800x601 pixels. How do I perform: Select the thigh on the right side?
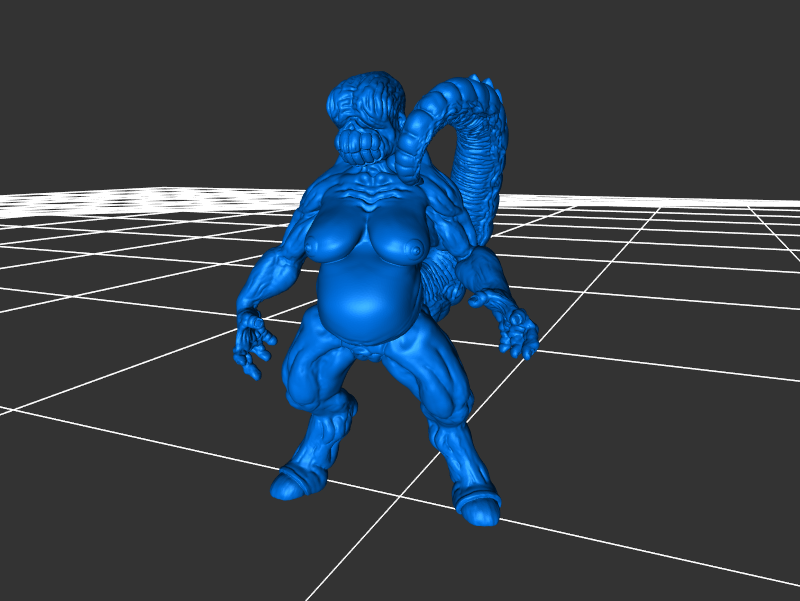click(x=432, y=375)
